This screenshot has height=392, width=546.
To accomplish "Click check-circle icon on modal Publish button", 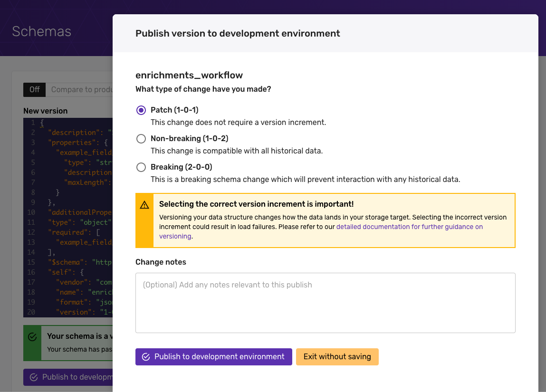I will 146,357.
